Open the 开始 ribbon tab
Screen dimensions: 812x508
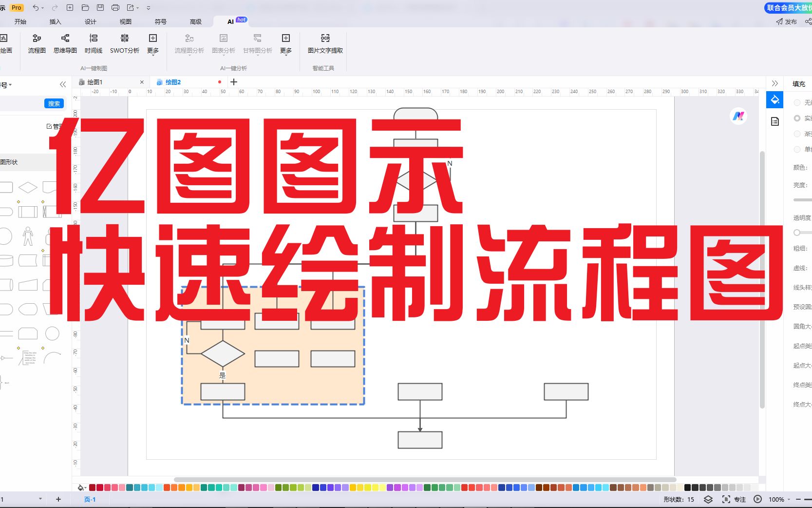click(20, 21)
